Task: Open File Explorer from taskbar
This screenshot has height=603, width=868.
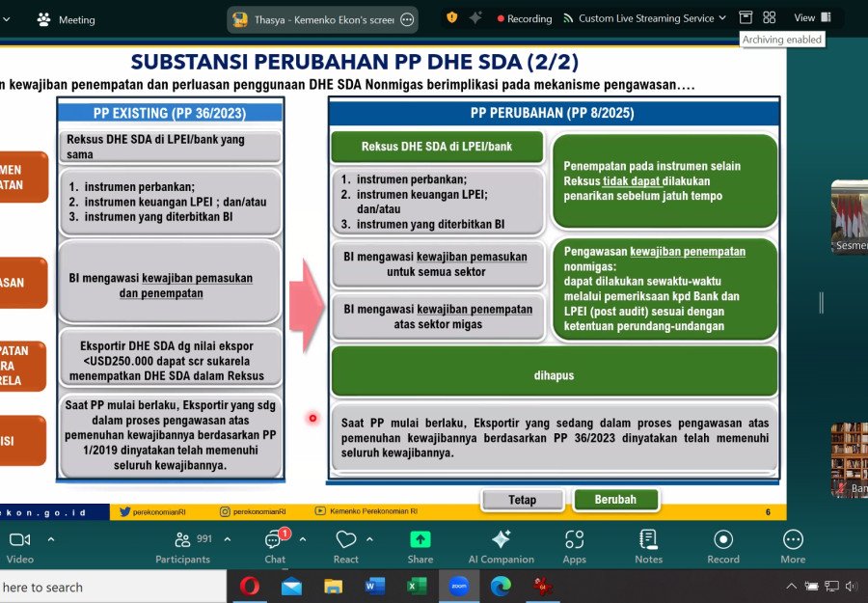Action: [334, 586]
